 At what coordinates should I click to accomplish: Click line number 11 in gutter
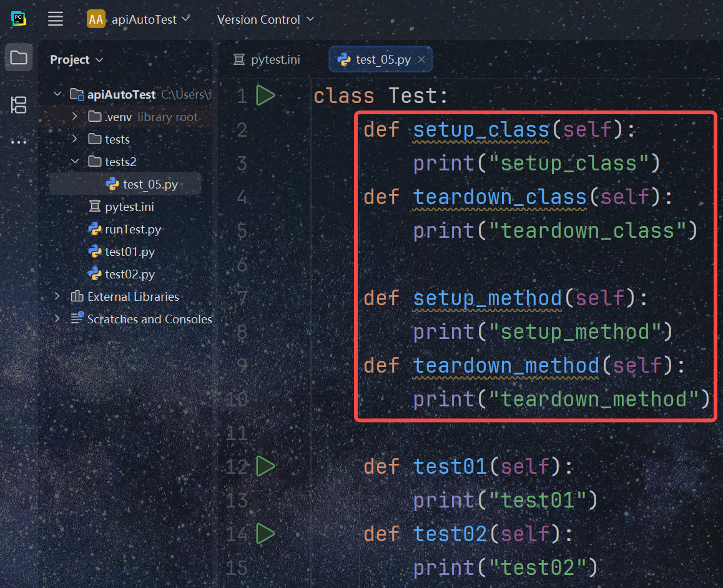237,433
